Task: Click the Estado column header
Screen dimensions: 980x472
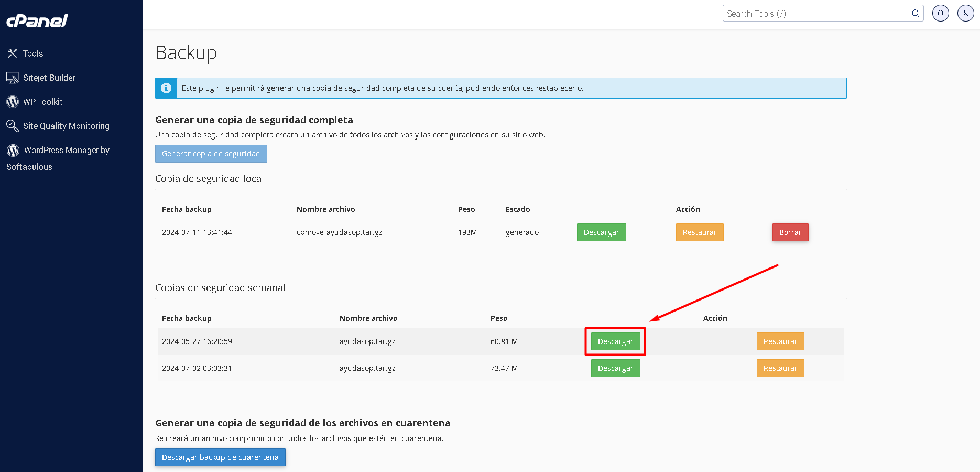Action: (x=518, y=209)
